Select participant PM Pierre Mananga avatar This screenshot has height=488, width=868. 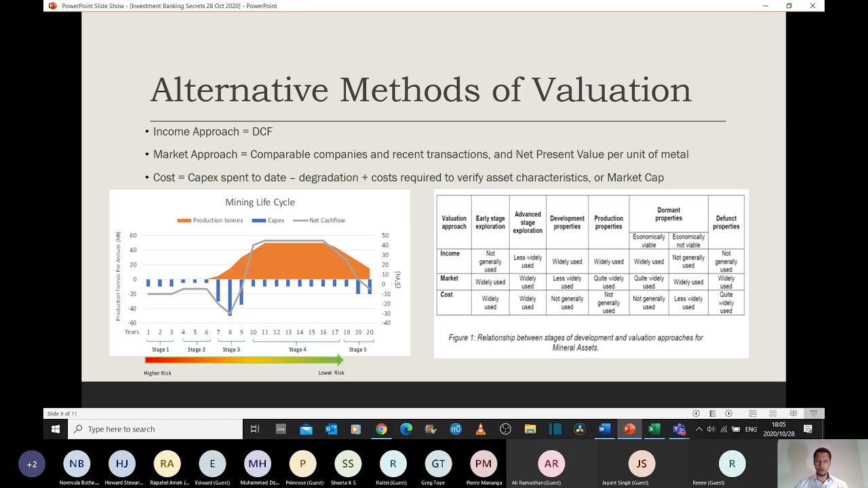coord(484,464)
